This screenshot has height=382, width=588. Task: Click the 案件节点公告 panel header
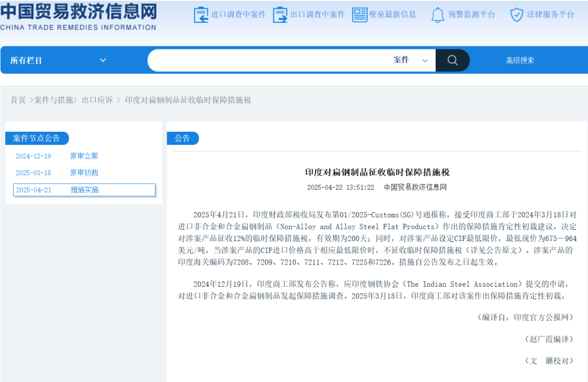[38, 138]
